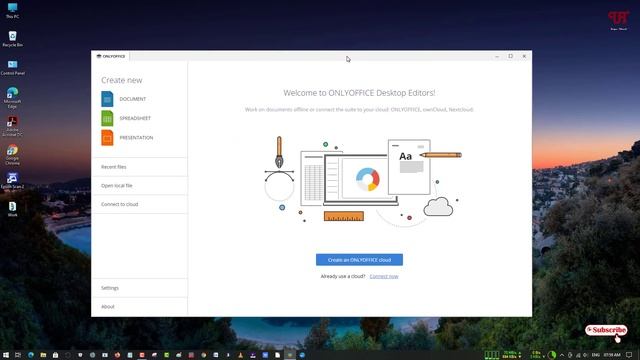Select the Work file desktop icon
This screenshot has width=640, height=360.
pyautogui.click(x=13, y=209)
